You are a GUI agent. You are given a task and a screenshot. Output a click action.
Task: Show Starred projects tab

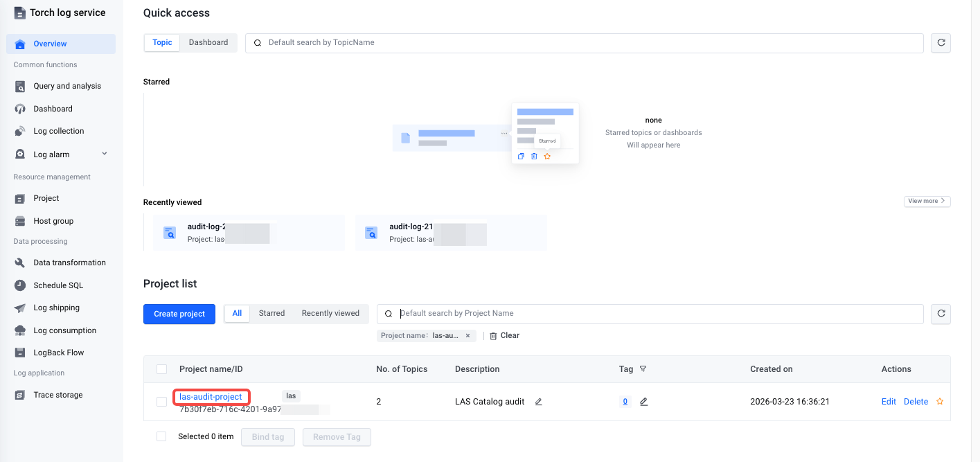pos(271,314)
